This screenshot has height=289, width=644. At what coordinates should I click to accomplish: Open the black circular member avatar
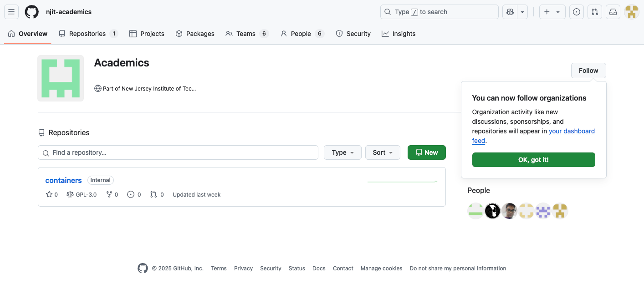point(492,211)
